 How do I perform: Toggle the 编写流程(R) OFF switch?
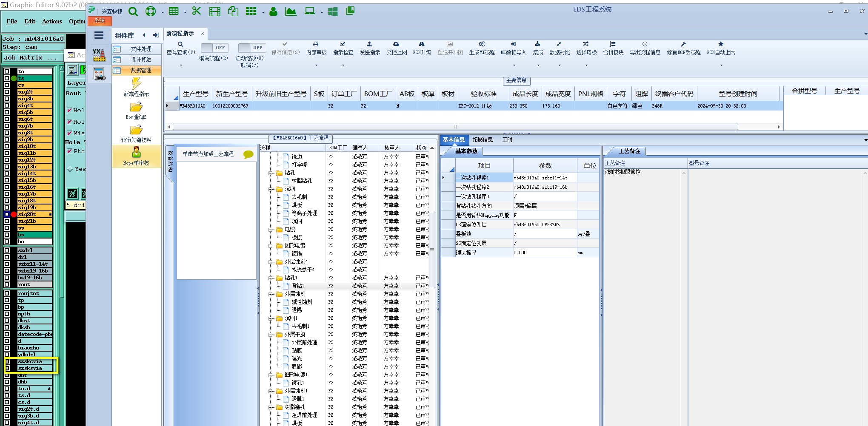[x=214, y=48]
